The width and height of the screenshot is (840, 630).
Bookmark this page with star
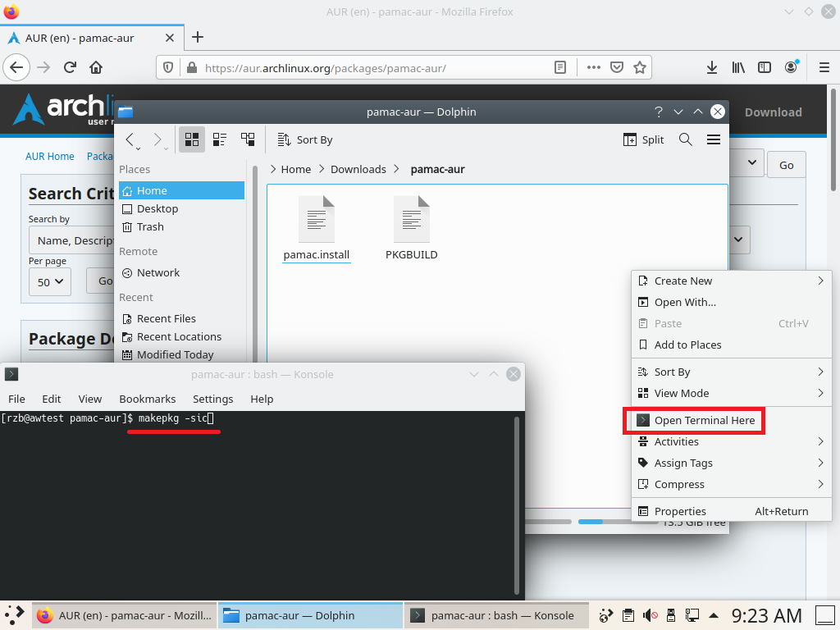point(640,67)
